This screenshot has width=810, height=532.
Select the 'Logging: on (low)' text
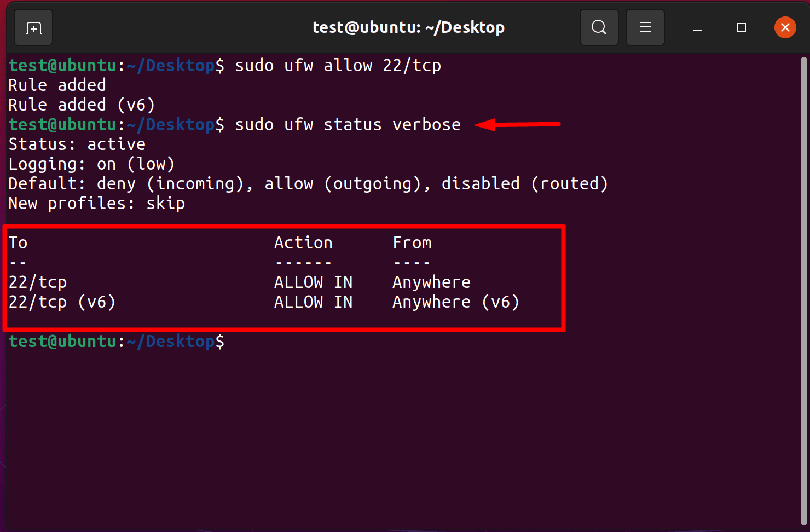point(91,164)
